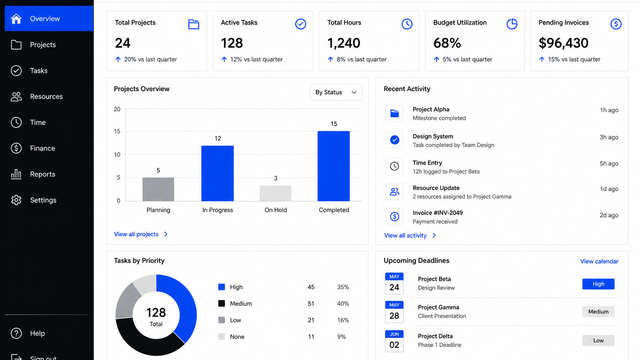Click the Project Gamma deadline name
Screen dimensions: 640x360
tap(438, 307)
